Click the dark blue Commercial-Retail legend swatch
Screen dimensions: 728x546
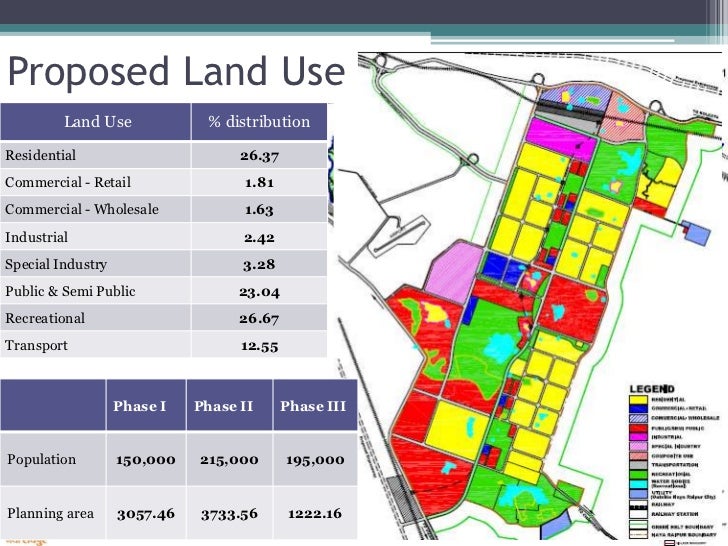coord(638,409)
